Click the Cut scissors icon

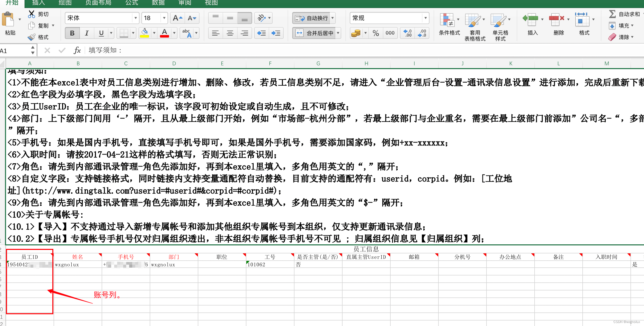point(31,14)
